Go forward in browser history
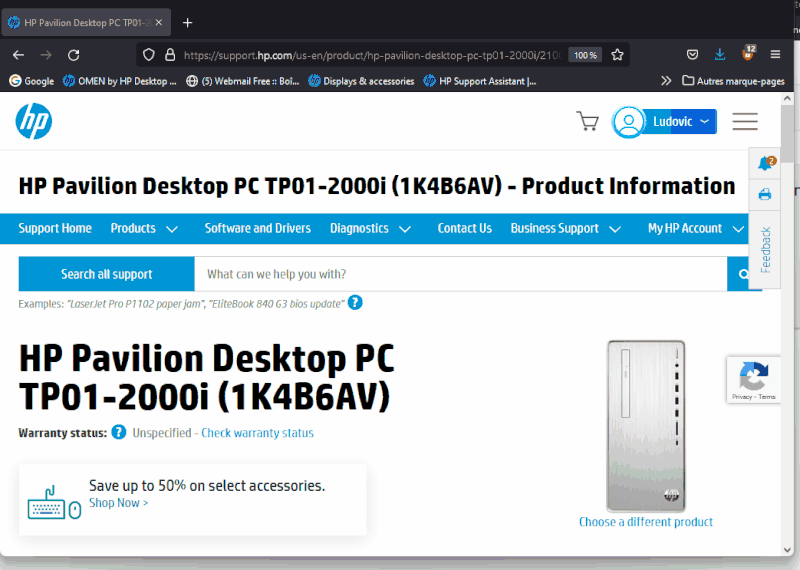This screenshot has height=570, width=800. pos(46,55)
